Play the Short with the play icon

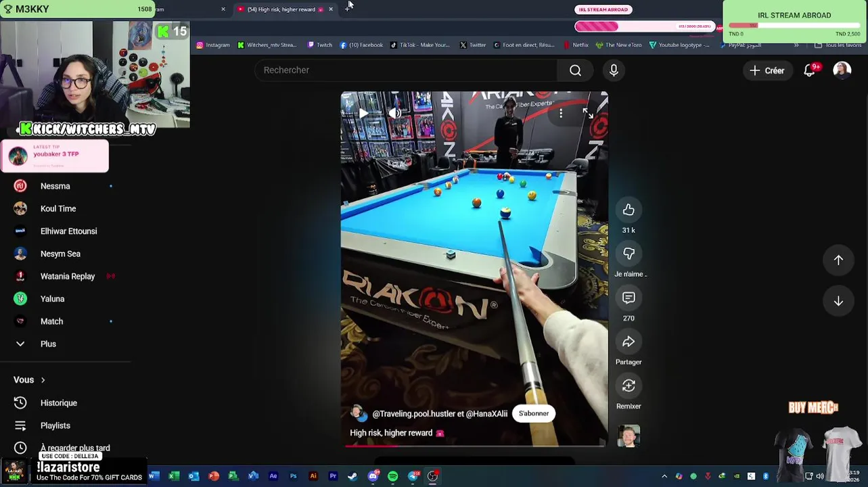click(363, 114)
